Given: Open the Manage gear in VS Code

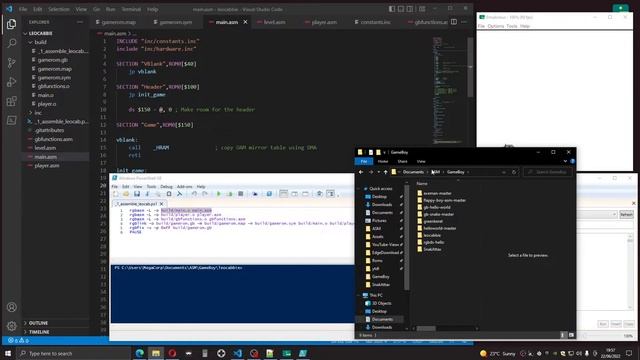Looking at the screenshot, I should [x=11, y=326].
